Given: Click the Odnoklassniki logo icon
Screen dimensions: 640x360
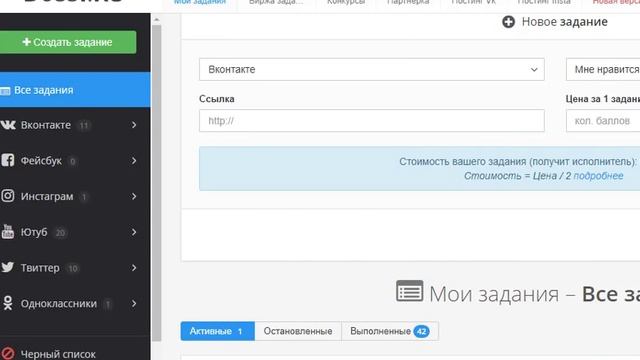Looking at the screenshot, I should point(7,303).
